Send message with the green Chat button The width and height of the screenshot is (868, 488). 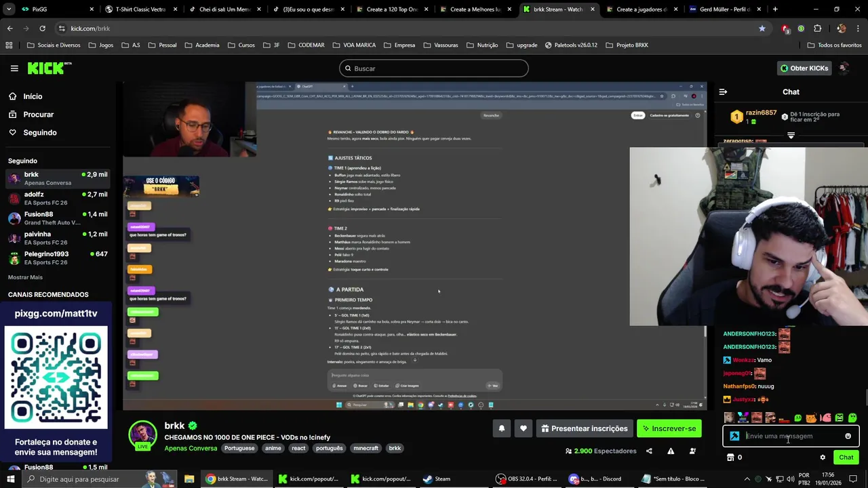846,457
